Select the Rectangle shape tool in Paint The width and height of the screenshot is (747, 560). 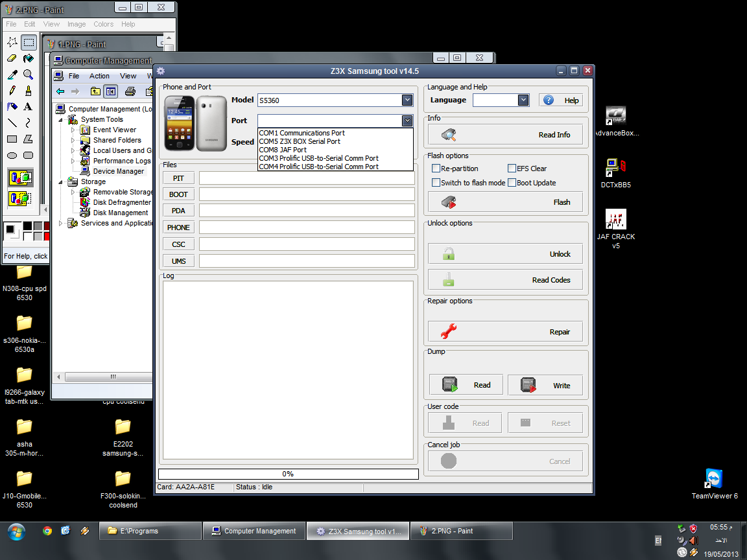point(12,139)
